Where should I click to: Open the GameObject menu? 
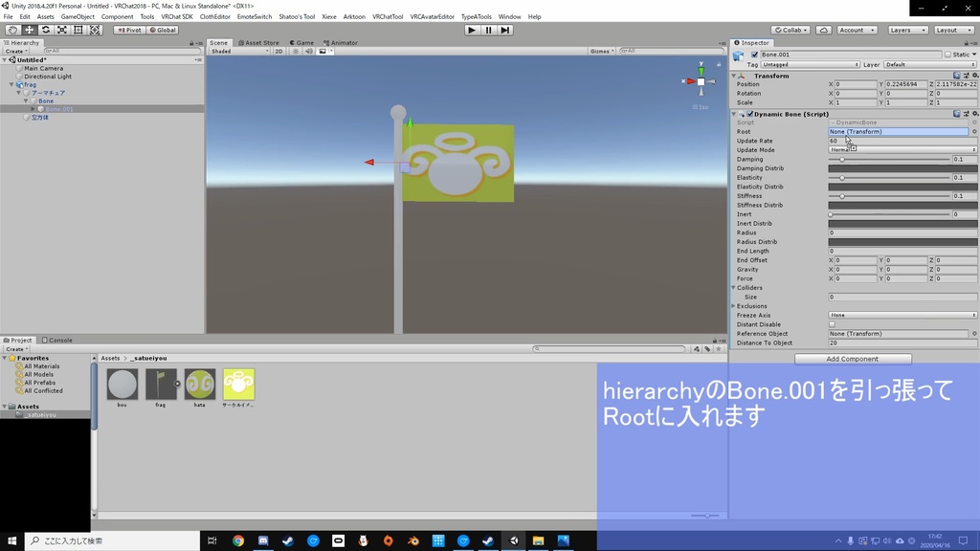(x=77, y=16)
